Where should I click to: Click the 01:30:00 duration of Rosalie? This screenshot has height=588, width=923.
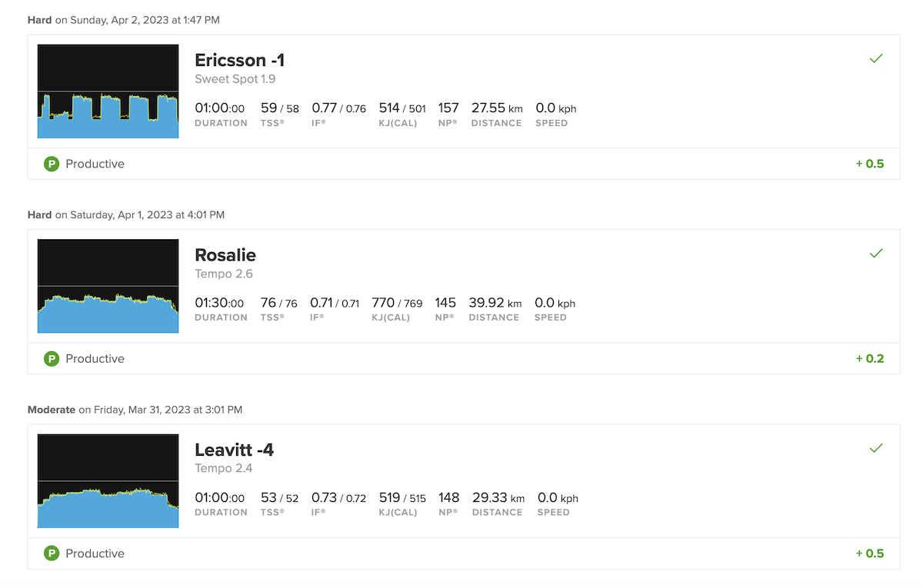(x=219, y=303)
